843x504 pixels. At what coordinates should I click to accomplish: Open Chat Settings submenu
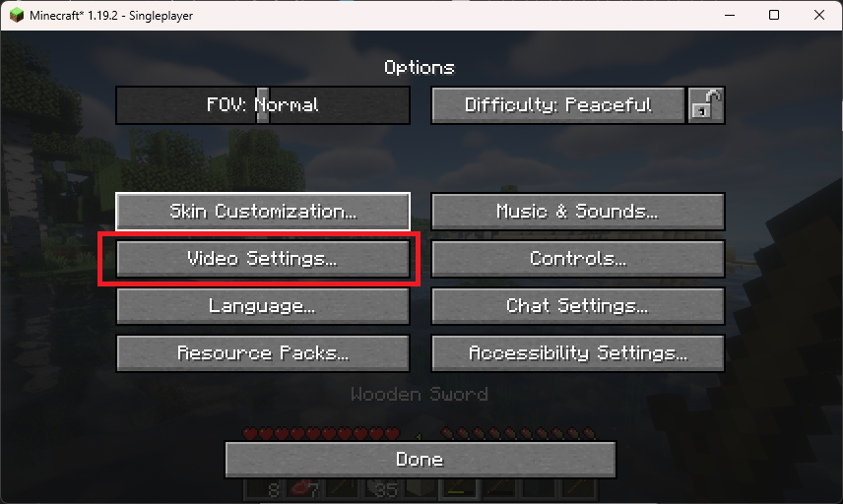tap(578, 306)
